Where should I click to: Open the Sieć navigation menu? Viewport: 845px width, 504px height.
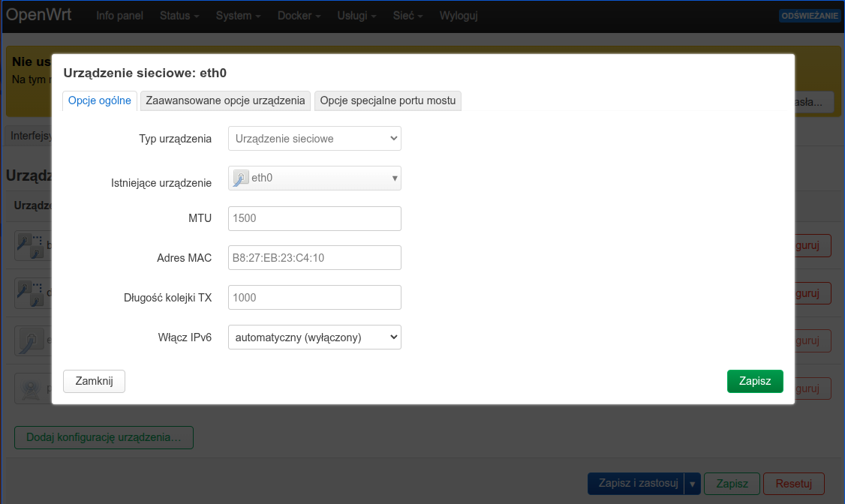tap(407, 16)
